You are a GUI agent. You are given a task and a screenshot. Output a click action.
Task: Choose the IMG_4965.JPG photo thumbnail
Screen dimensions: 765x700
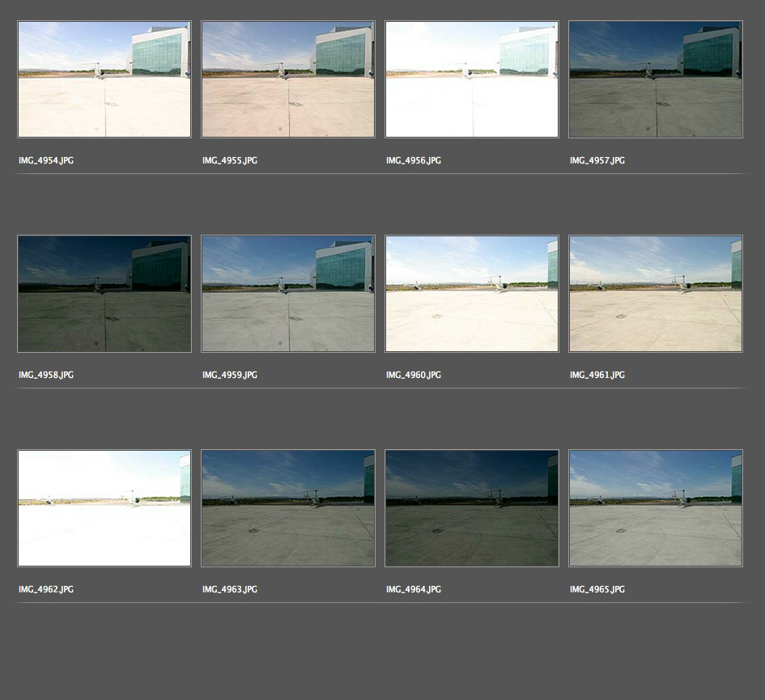point(656,508)
